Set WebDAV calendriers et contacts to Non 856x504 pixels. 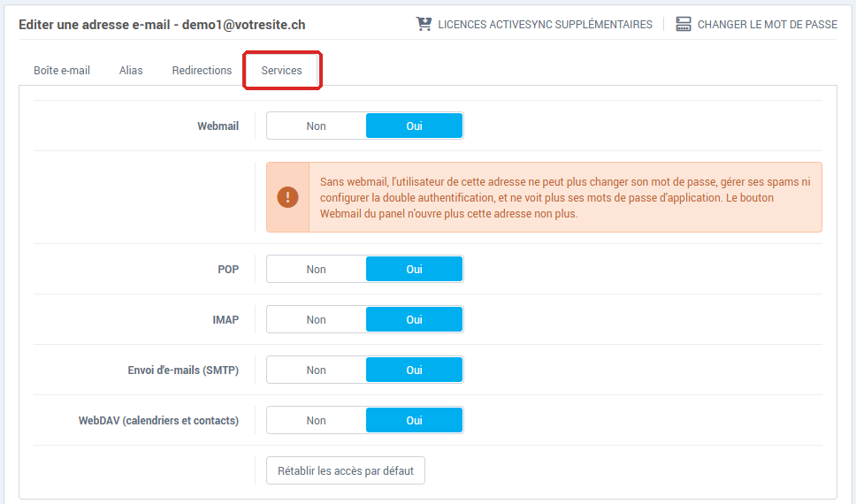click(316, 421)
